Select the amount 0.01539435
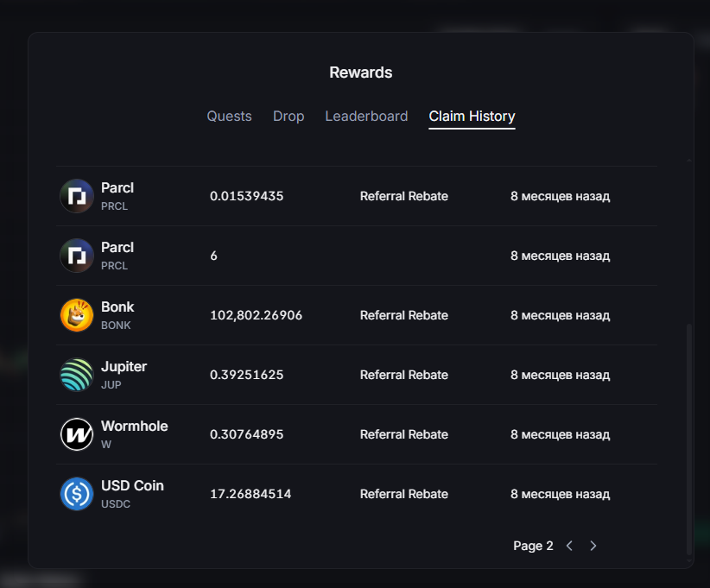 point(247,196)
